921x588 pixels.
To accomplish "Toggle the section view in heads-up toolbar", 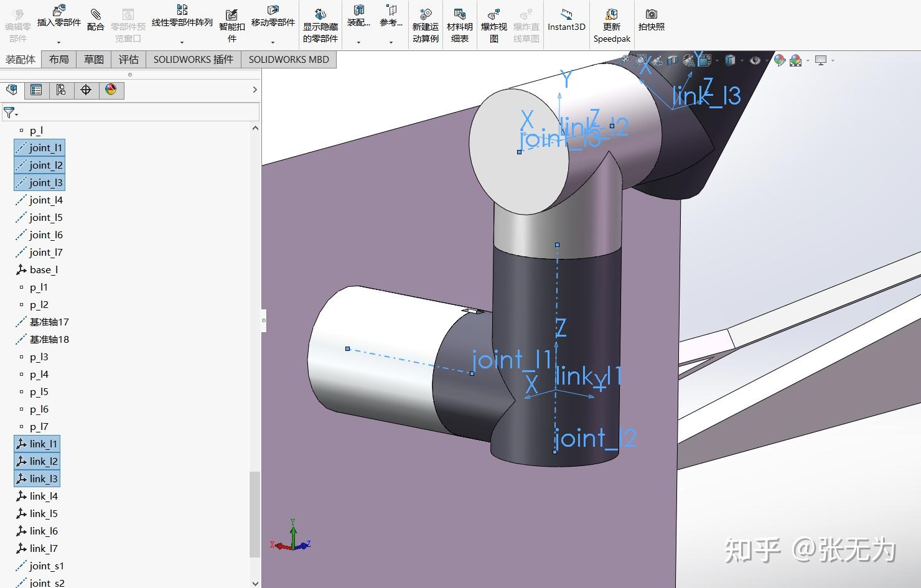I will pos(672,60).
